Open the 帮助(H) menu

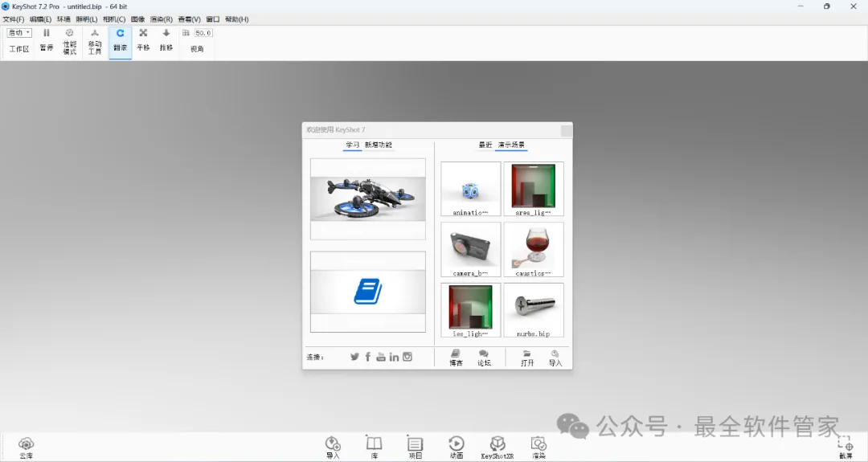(237, 19)
